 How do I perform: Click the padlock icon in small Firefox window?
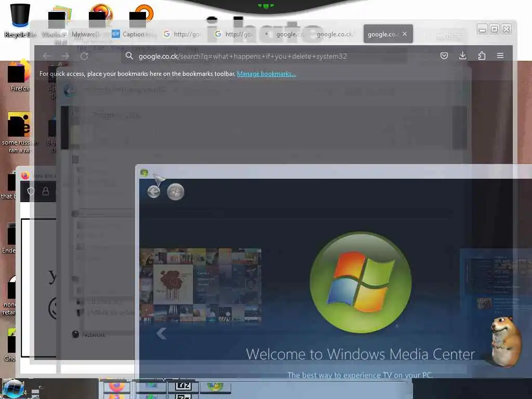pyautogui.click(x=46, y=192)
